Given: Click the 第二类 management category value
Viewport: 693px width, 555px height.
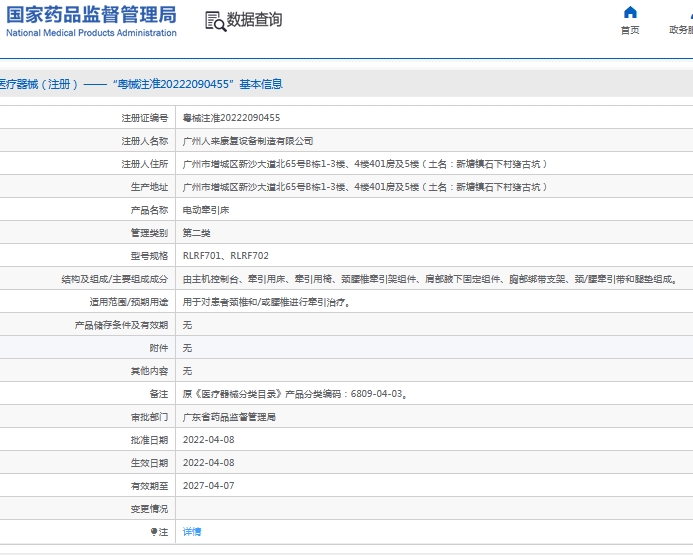Looking at the screenshot, I should click(x=196, y=233).
